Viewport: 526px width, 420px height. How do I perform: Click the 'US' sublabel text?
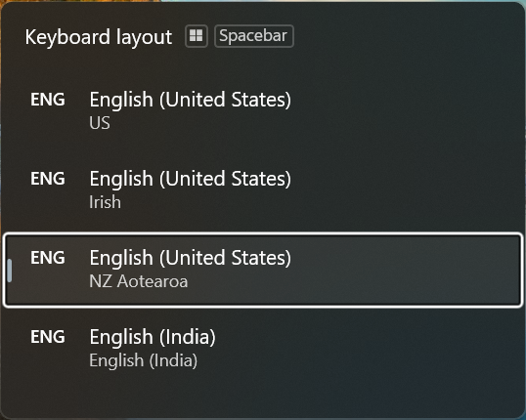point(100,123)
